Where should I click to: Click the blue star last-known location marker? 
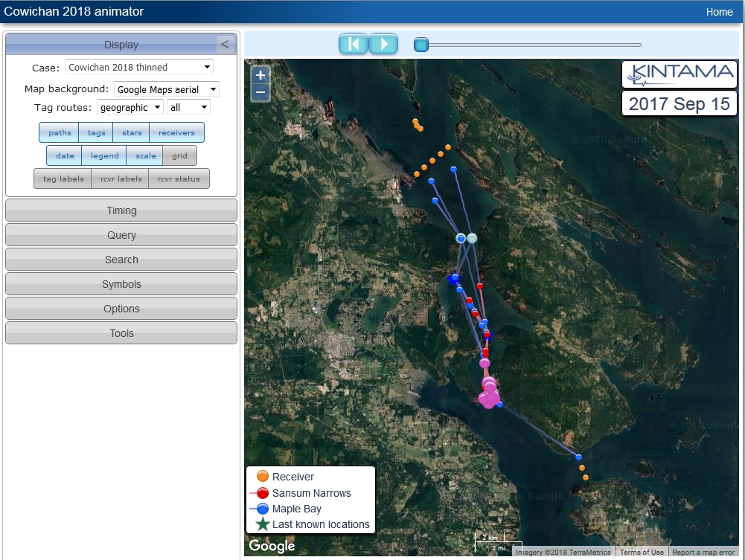(453, 279)
